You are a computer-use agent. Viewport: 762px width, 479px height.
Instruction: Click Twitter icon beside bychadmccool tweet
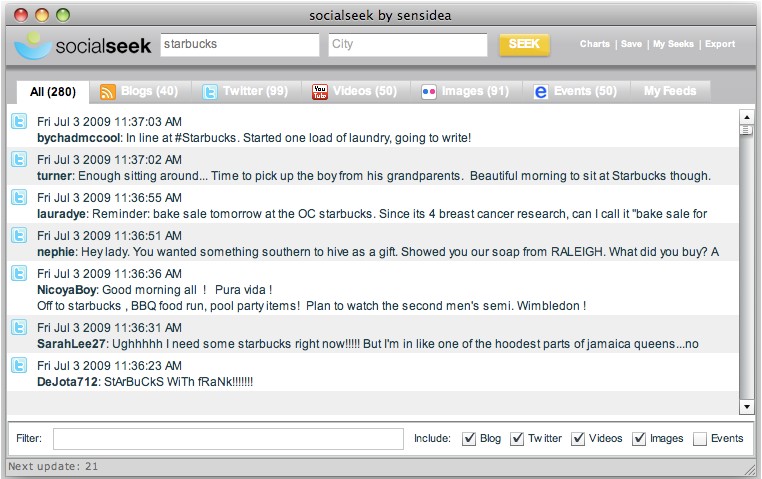[19, 121]
